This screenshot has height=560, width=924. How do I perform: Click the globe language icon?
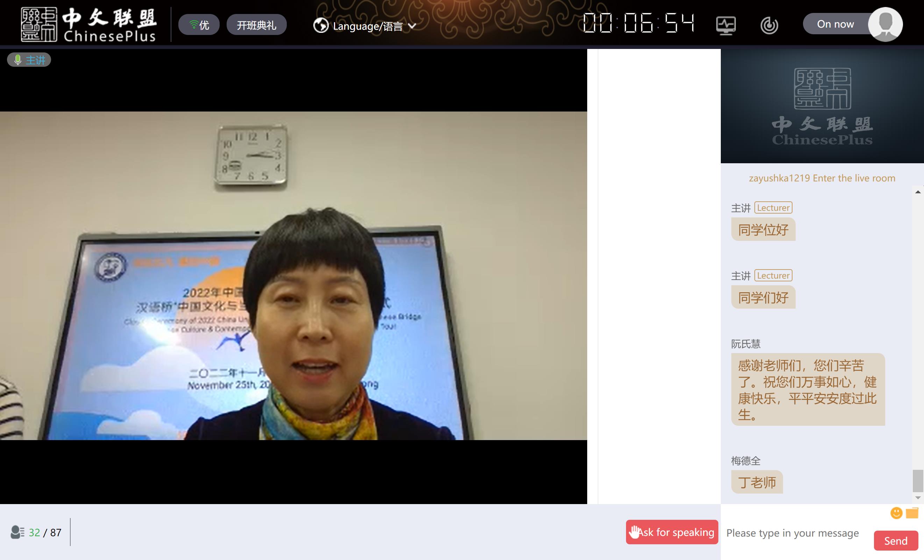(x=321, y=26)
